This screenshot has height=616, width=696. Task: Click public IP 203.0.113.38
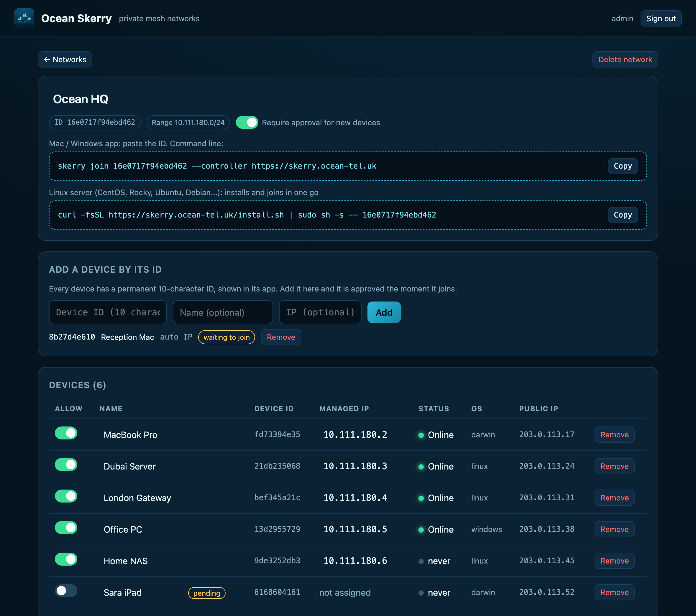click(547, 529)
